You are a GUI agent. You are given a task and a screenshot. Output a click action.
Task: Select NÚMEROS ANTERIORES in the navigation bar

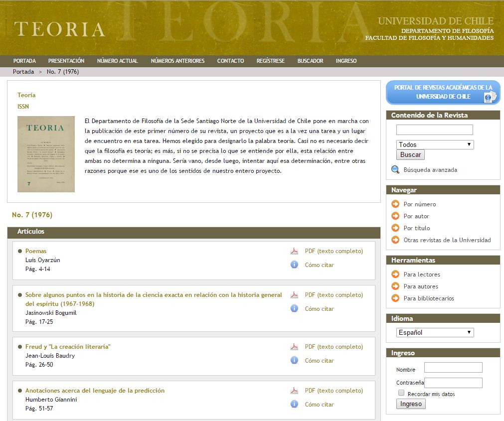tap(177, 61)
